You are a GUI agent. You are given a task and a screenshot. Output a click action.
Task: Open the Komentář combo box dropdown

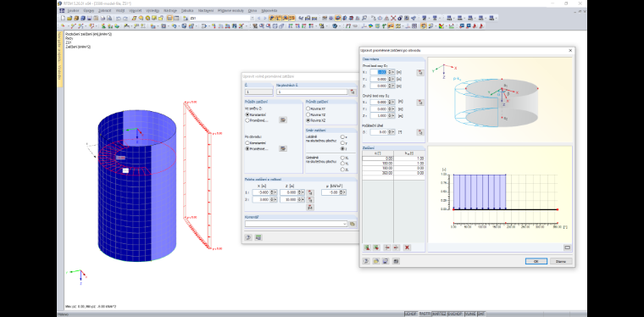[x=345, y=224]
